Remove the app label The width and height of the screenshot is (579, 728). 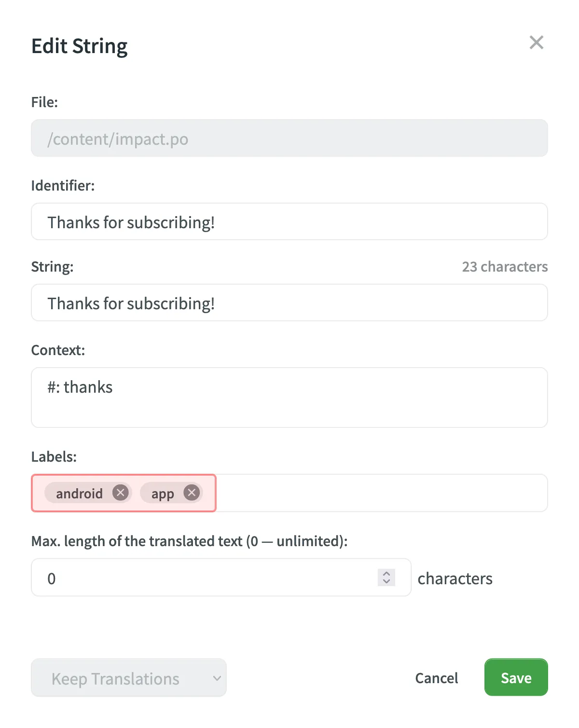[x=191, y=493]
